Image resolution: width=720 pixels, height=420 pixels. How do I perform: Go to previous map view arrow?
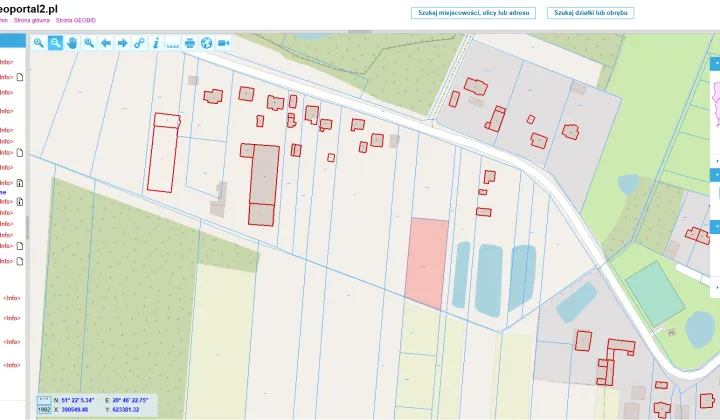click(106, 43)
